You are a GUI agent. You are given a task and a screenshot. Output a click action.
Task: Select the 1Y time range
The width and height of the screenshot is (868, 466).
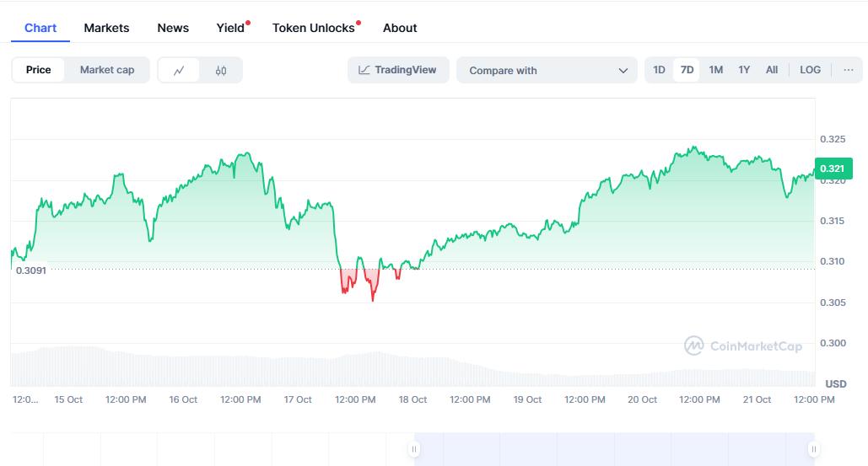click(x=744, y=70)
